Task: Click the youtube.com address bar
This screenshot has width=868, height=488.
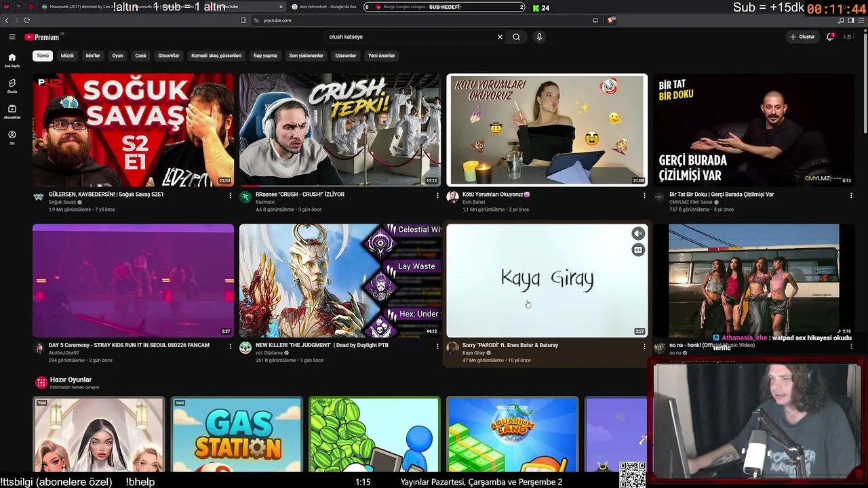Action: 420,20
